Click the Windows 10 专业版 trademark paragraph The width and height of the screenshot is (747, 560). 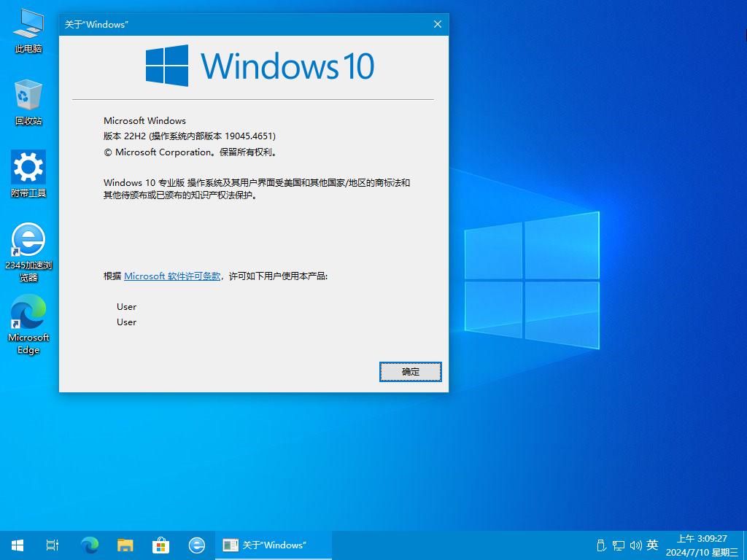(257, 189)
